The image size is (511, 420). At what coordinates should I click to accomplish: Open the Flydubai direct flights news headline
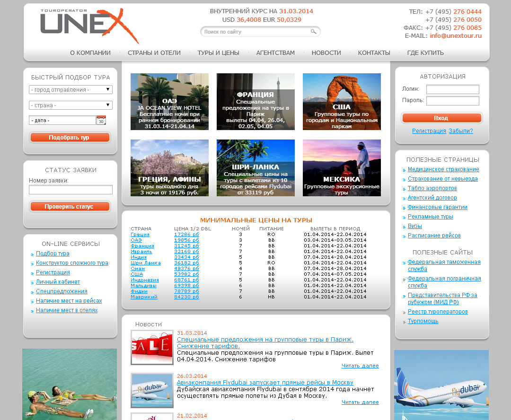tap(265, 382)
